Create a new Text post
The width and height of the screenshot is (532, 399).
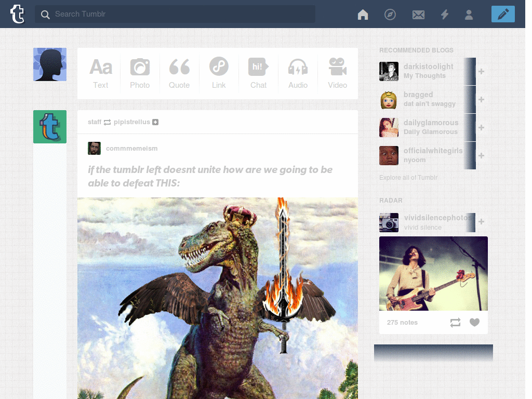click(x=101, y=73)
